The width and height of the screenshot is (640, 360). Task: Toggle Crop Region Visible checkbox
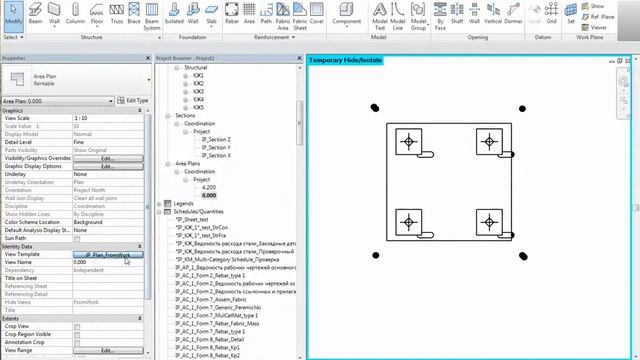(77, 335)
